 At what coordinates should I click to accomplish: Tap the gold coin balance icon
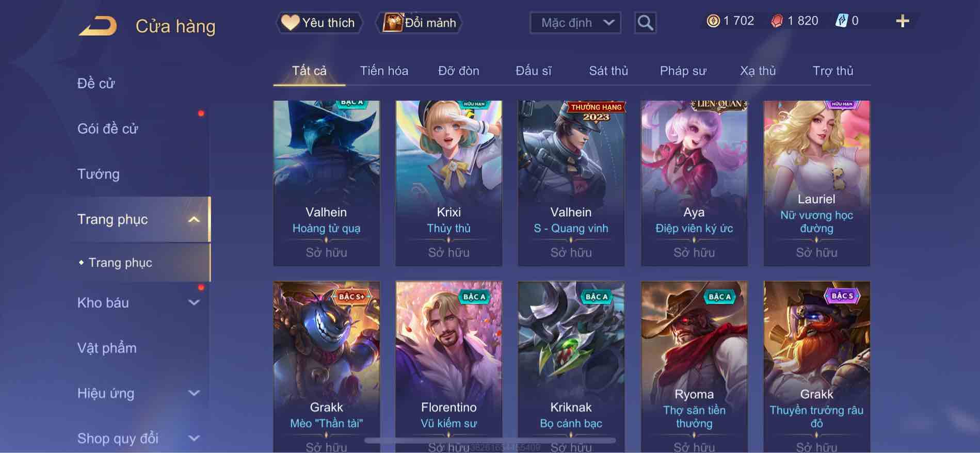pyautogui.click(x=713, y=21)
